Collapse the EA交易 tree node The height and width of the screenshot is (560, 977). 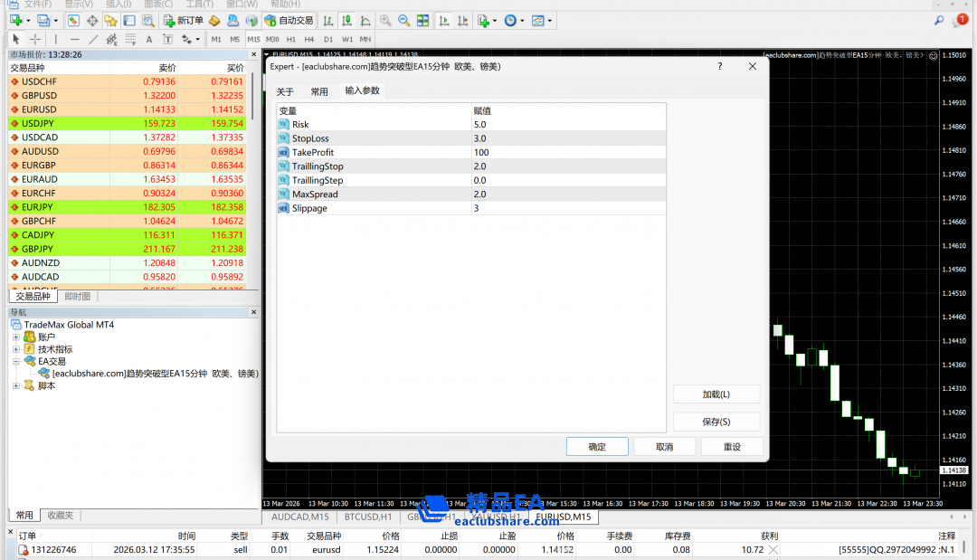[x=16, y=361]
